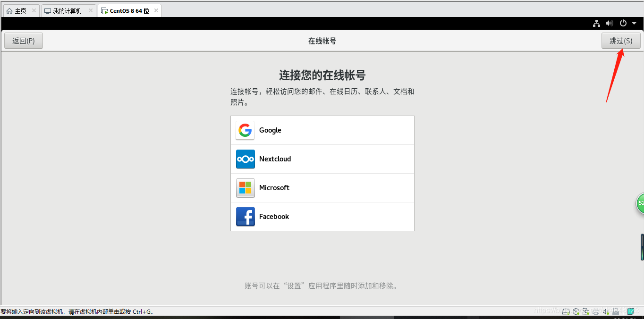Click the 在线帐号 header title

pos(322,41)
